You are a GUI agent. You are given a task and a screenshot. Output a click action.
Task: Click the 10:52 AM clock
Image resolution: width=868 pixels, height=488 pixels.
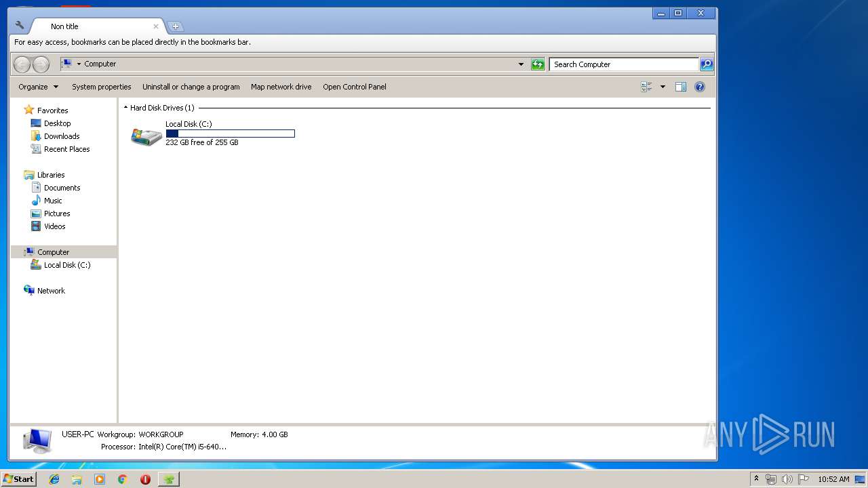pyautogui.click(x=833, y=479)
